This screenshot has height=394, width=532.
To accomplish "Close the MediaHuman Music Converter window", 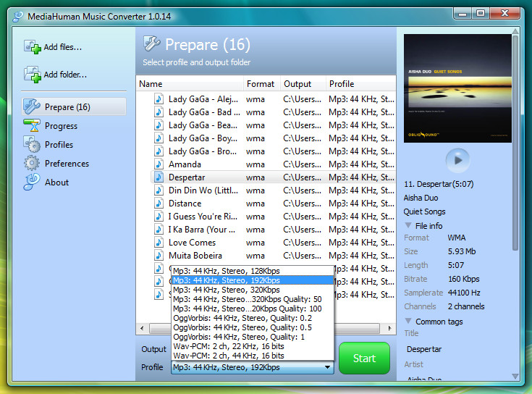I will click(505, 14).
